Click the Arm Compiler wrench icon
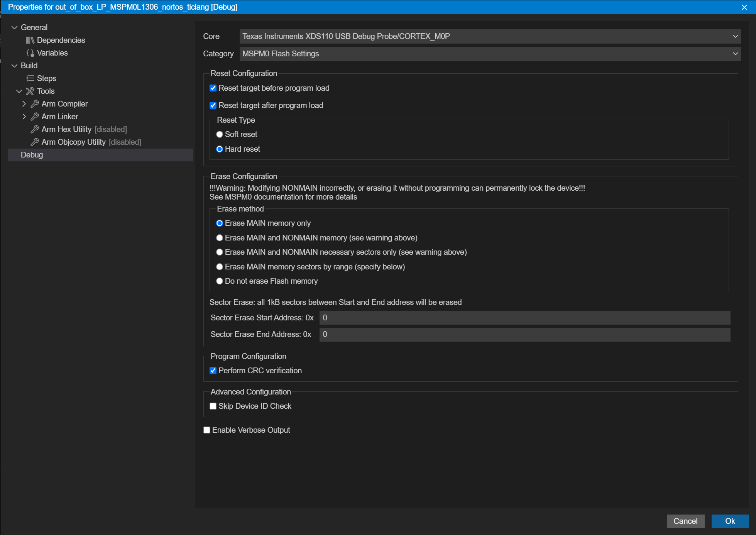The width and height of the screenshot is (756, 535). click(x=35, y=104)
